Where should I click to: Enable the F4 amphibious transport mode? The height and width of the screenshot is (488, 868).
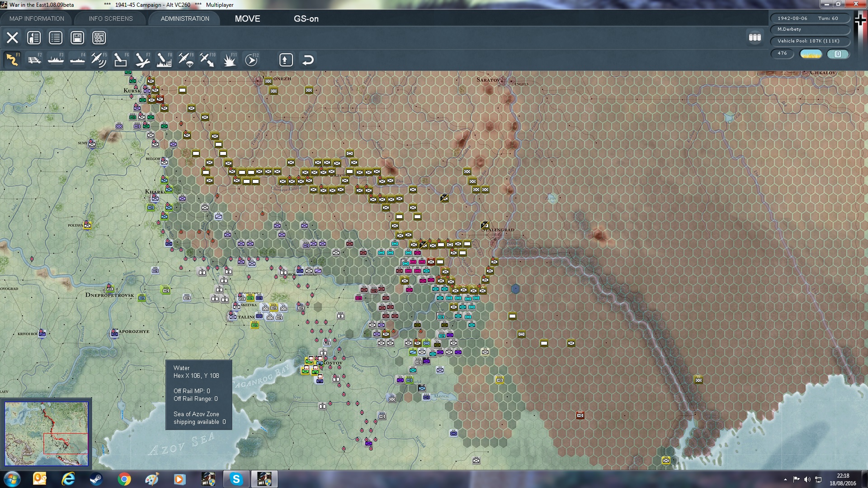[77, 59]
